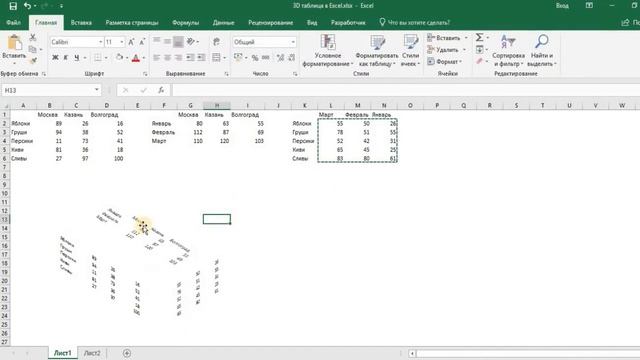Align cell content to bottom
The image size is (640, 360).
(178, 42)
